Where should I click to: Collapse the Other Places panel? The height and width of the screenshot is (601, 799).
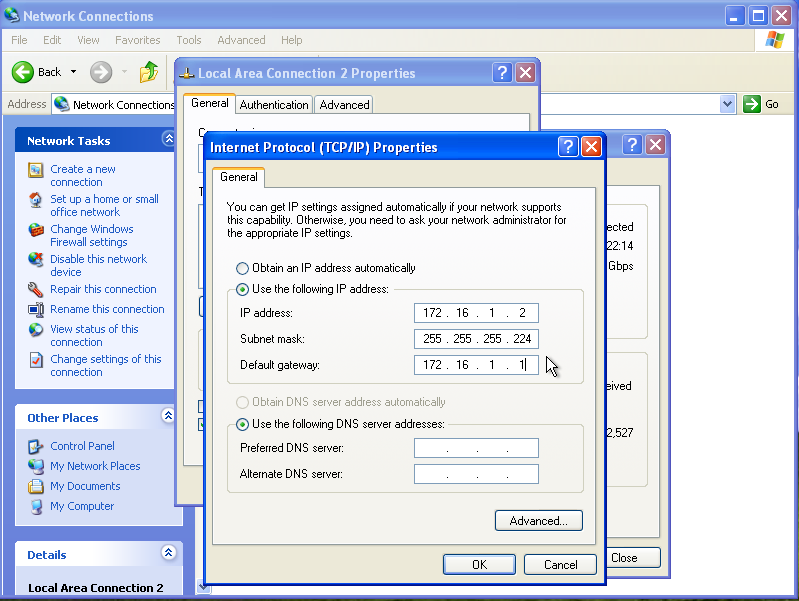tap(169, 415)
